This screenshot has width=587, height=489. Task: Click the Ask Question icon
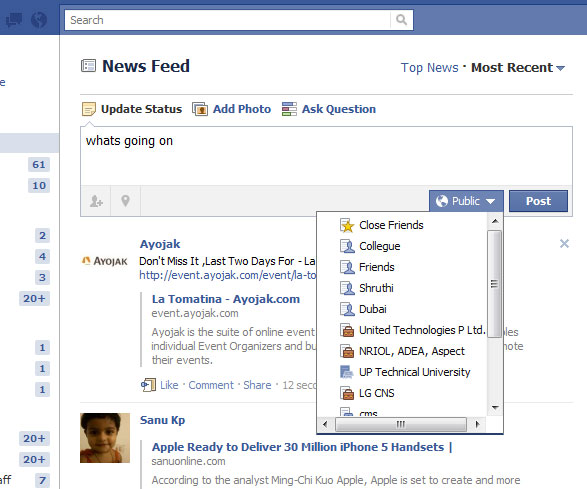pyautogui.click(x=289, y=109)
